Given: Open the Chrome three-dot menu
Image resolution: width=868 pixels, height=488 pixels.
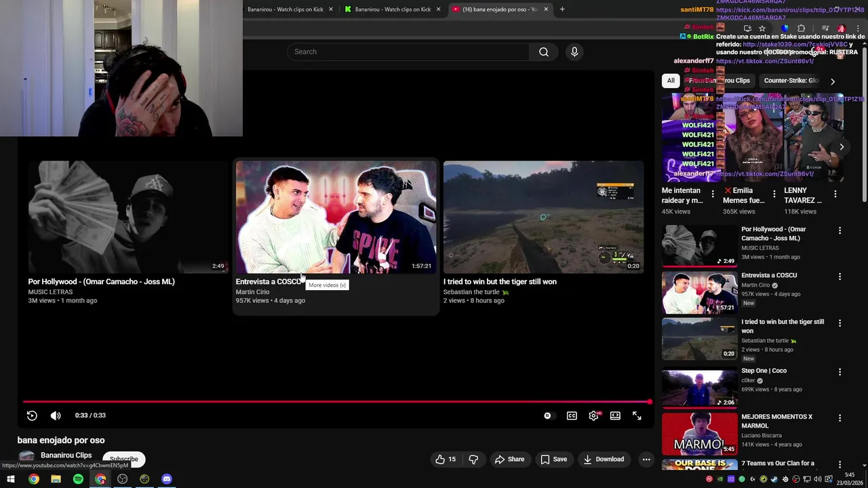Looking at the screenshot, I should (x=858, y=28).
